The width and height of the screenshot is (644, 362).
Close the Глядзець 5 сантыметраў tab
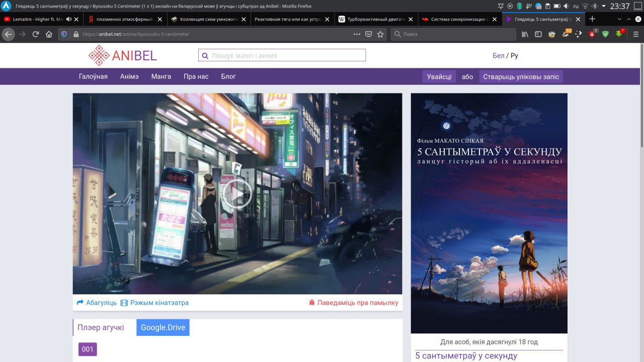pyautogui.click(x=578, y=19)
